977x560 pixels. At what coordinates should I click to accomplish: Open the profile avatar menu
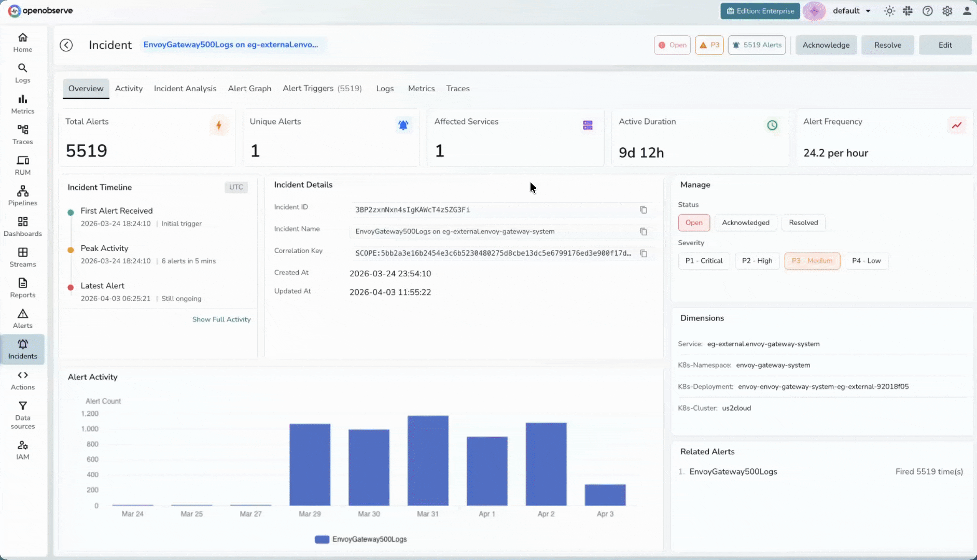(x=967, y=10)
